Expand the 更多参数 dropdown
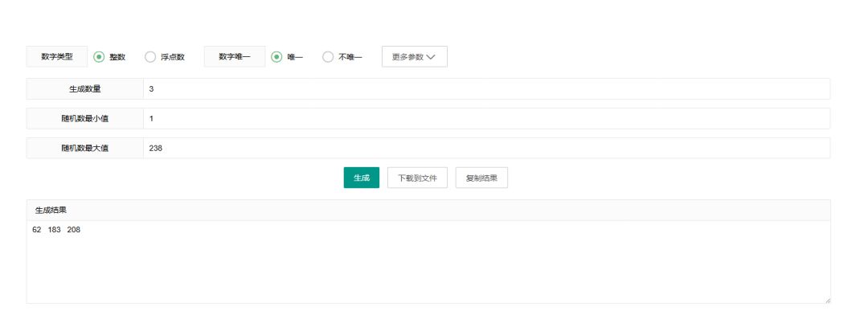This screenshot has height=315, width=868. pos(415,56)
